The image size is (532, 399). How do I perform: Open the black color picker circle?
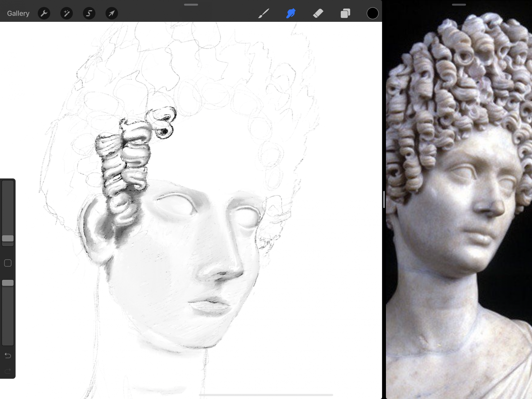click(372, 13)
